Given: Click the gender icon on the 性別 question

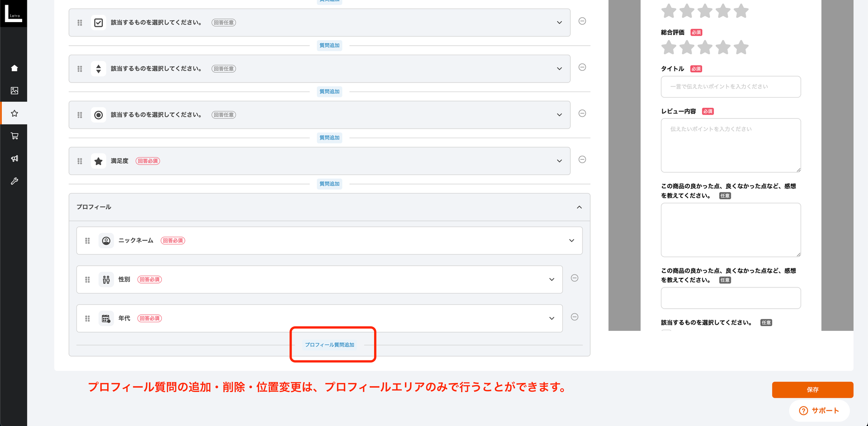Looking at the screenshot, I should pos(105,279).
